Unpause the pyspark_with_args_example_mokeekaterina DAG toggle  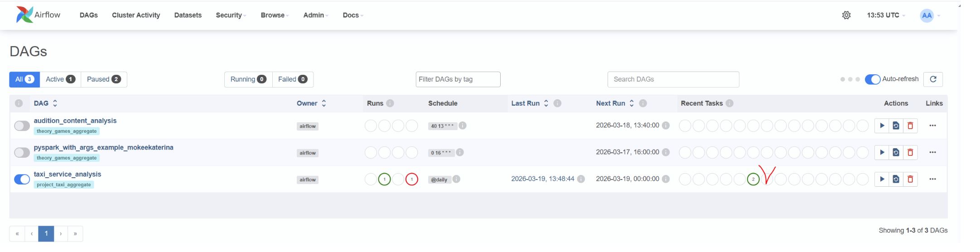coord(22,153)
